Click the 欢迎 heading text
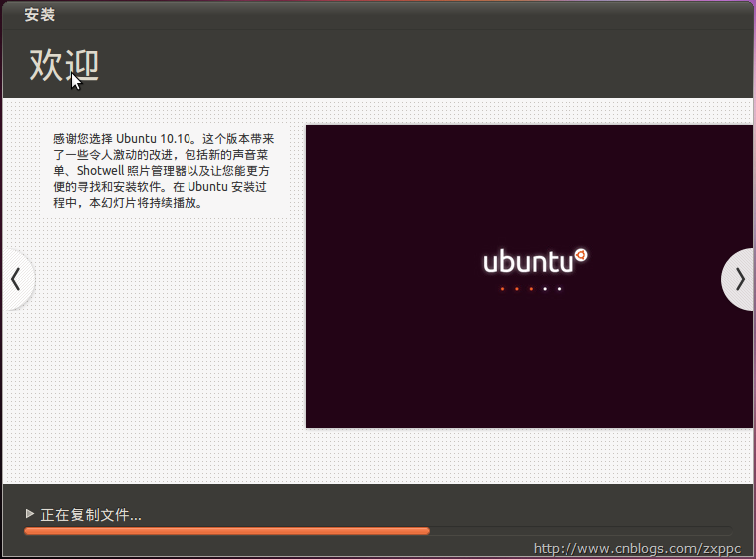Image resolution: width=756 pixels, height=559 pixels. tap(64, 65)
